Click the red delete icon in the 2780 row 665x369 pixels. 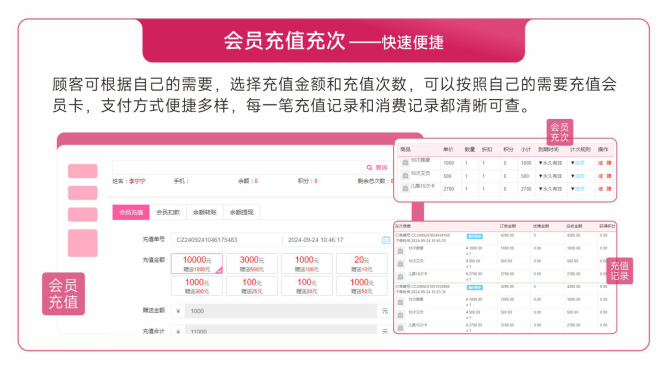[x=609, y=188]
